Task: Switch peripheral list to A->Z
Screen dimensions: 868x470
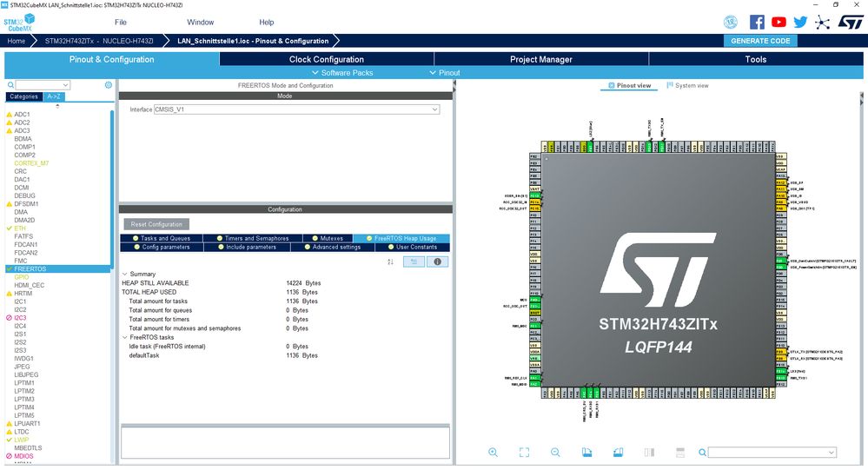Action: (x=54, y=96)
